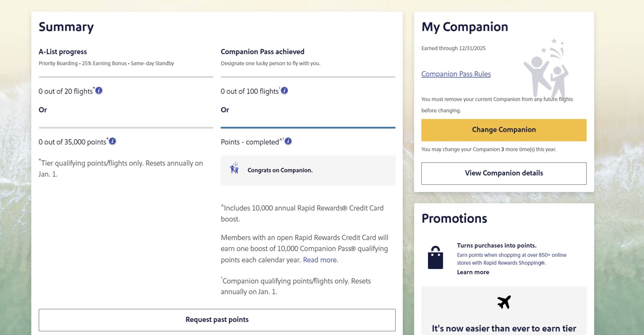
Task: Click the Change Companion button
Action: [503, 130]
